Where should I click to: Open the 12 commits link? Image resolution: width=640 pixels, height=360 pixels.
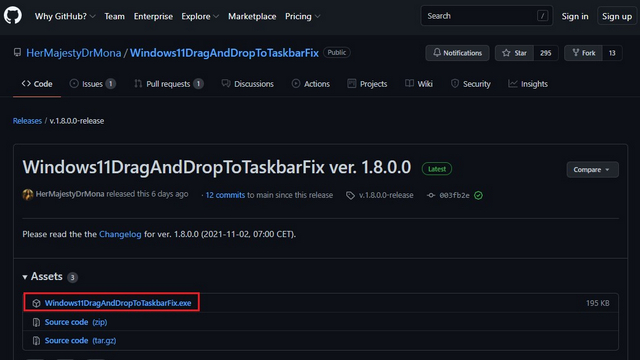coord(225,195)
